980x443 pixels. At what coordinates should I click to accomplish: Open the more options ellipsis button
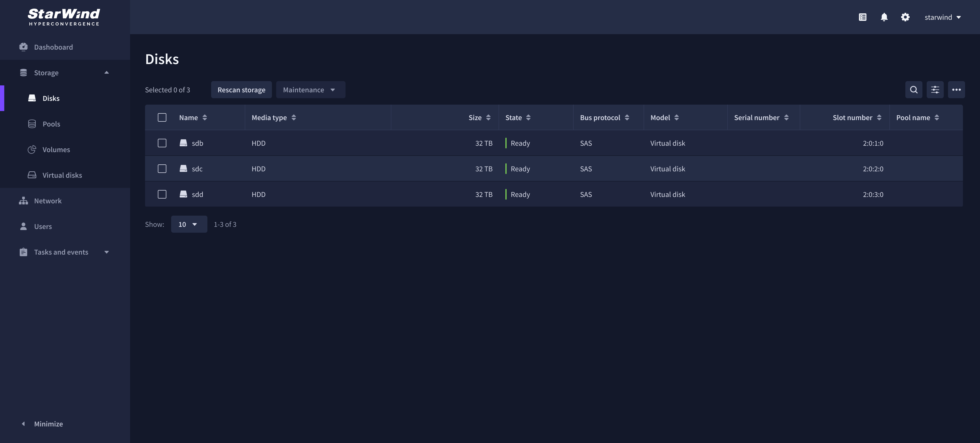click(956, 89)
